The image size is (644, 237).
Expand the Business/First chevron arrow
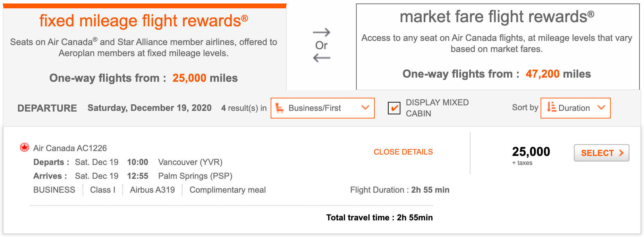[x=365, y=108]
